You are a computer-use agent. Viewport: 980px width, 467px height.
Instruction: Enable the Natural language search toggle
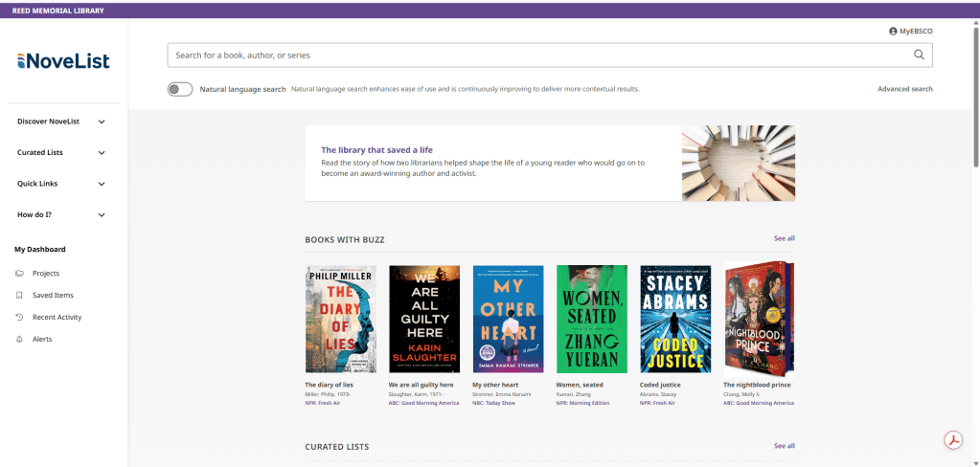(180, 89)
